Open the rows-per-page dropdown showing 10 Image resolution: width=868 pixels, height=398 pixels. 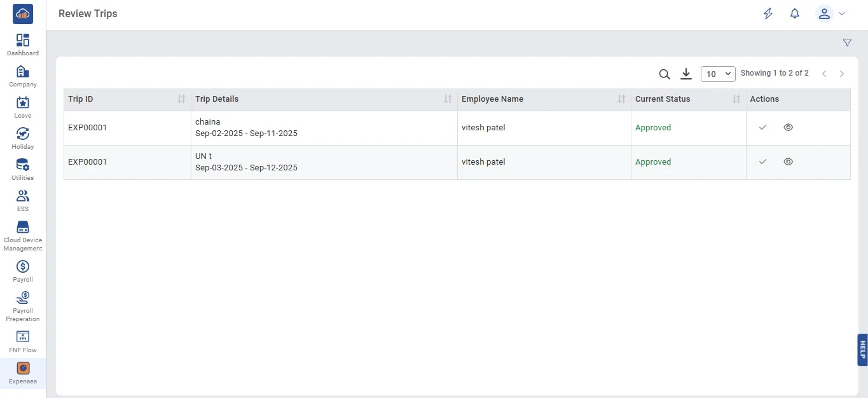coord(718,74)
